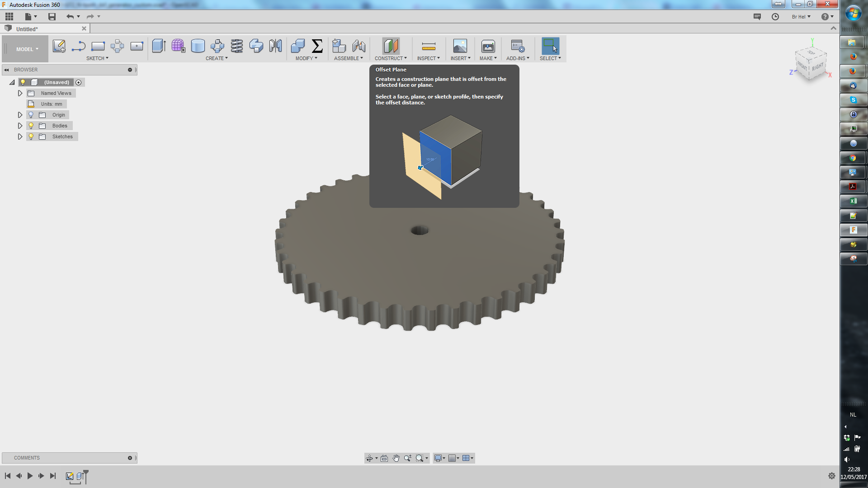Select the Pipe create tool
The height and width of the screenshot is (488, 868).
(256, 46)
